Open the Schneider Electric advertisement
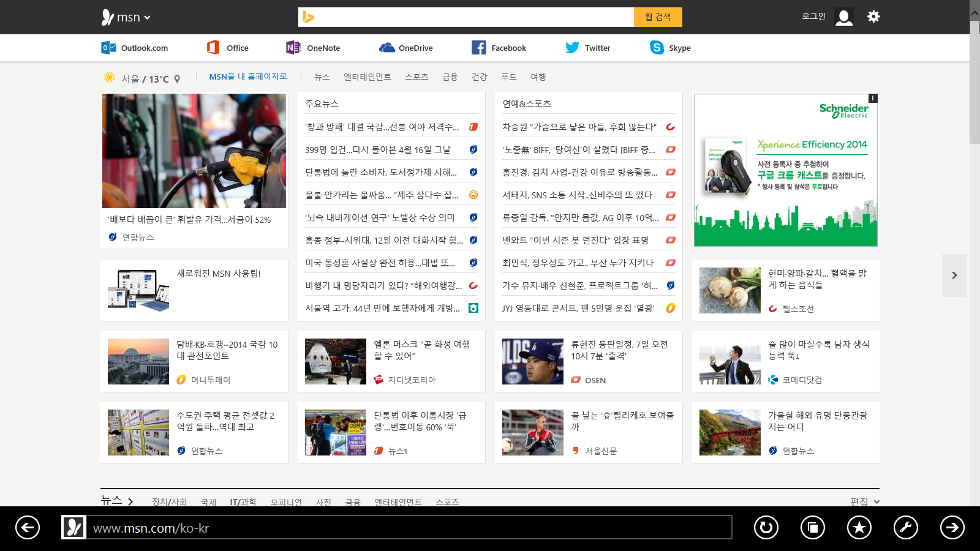The width and height of the screenshot is (980, 551). point(786,170)
